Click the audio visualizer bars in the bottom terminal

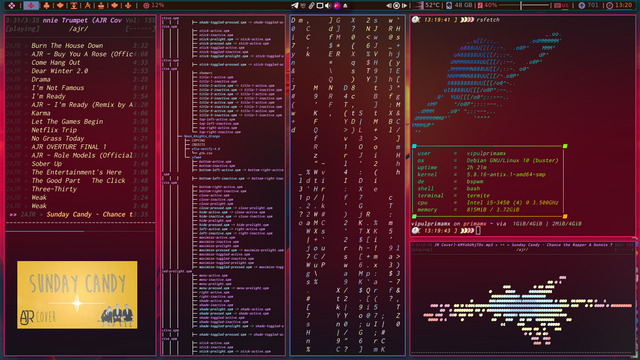(527, 310)
